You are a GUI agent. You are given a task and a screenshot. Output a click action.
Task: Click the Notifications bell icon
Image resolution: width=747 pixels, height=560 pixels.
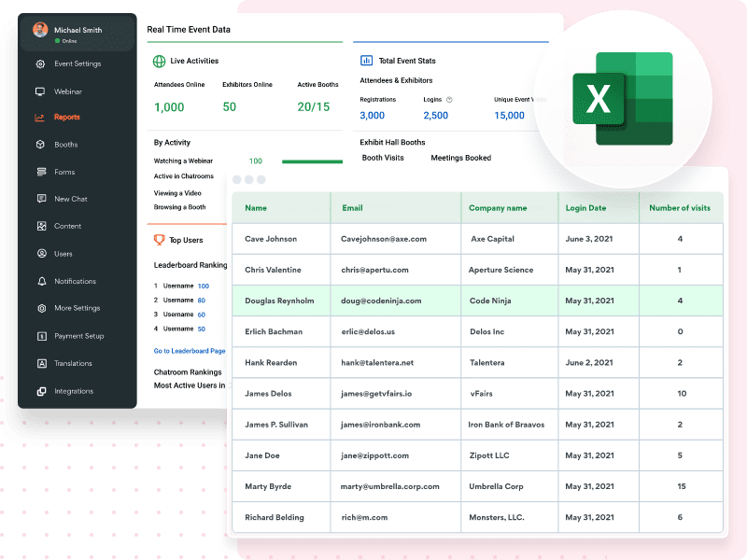(x=41, y=281)
